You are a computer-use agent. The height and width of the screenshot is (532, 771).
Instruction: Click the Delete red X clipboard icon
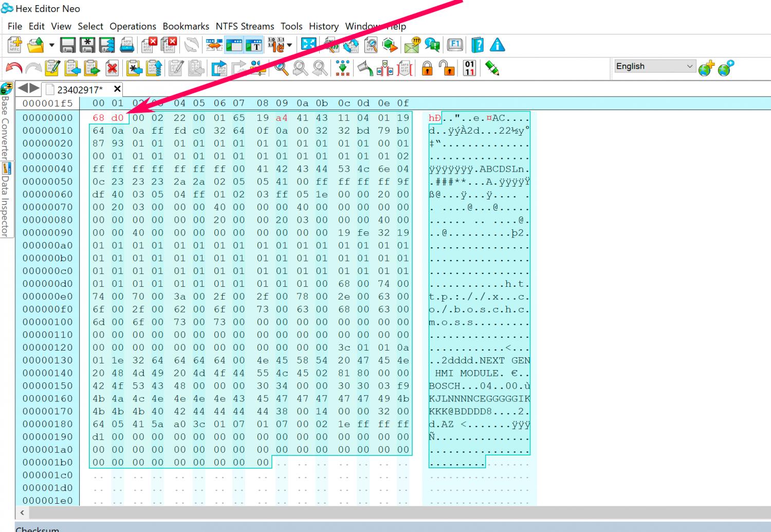(x=112, y=68)
